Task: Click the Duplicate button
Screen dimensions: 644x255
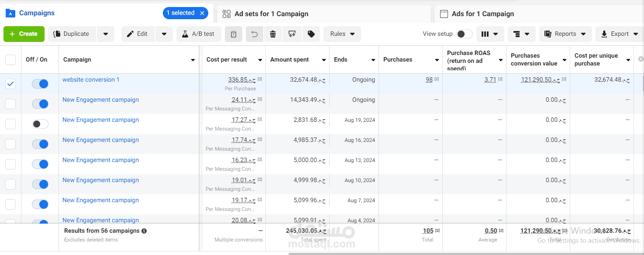Action: pyautogui.click(x=72, y=34)
